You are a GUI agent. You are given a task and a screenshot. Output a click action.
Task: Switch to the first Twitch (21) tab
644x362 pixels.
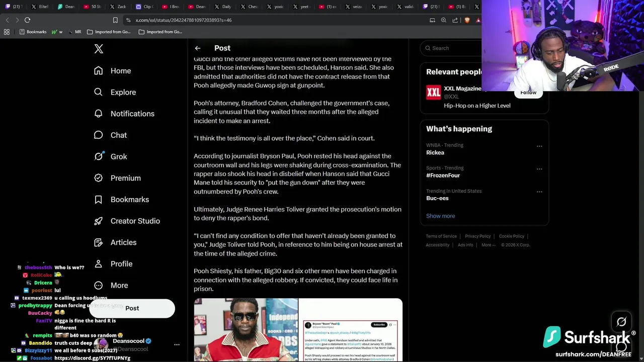tap(14, 7)
